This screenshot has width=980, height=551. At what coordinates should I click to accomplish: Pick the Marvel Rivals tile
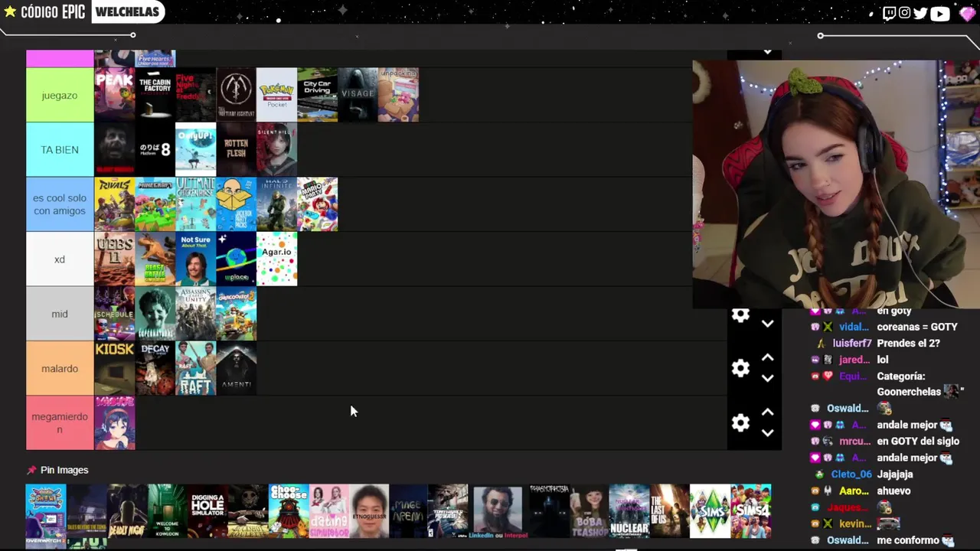pos(114,204)
